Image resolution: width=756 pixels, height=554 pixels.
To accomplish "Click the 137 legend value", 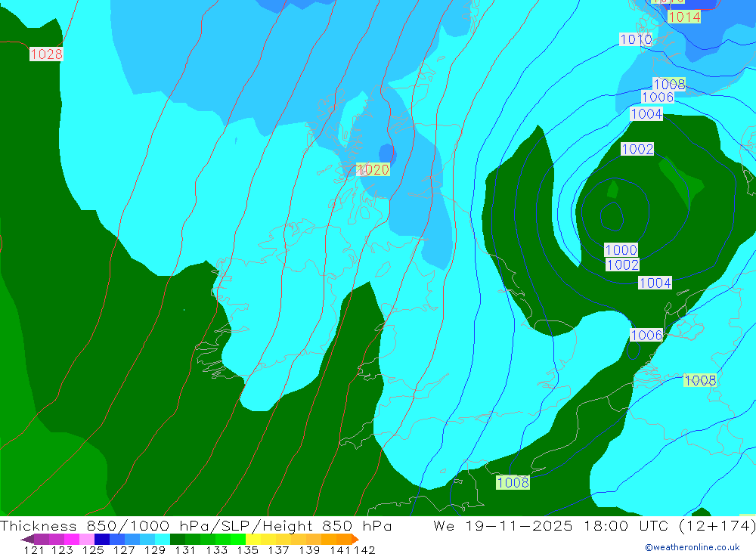I will click(x=278, y=549).
